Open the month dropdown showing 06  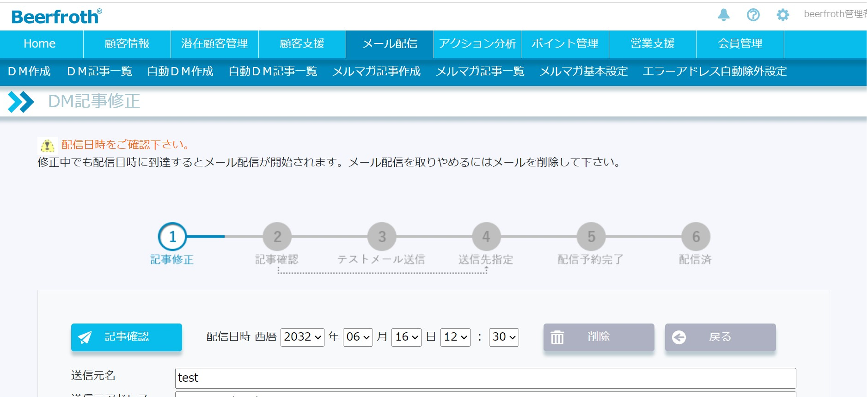(358, 337)
